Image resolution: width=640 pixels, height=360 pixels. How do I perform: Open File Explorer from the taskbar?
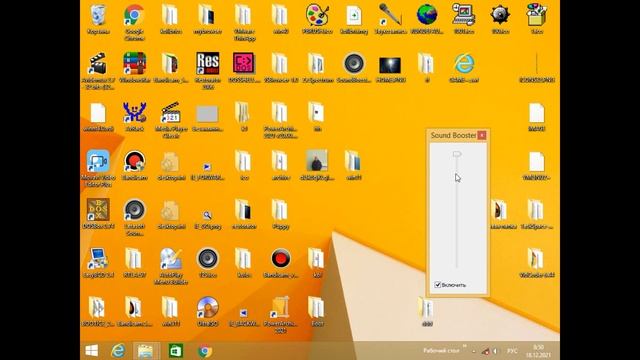point(146,351)
